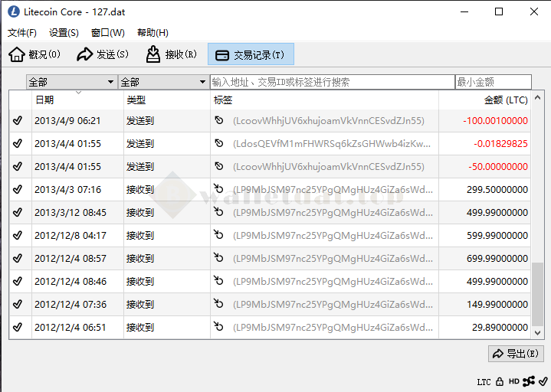Click the received icon on the 29.89000000 row
This screenshot has height=392, width=551.
(x=219, y=328)
